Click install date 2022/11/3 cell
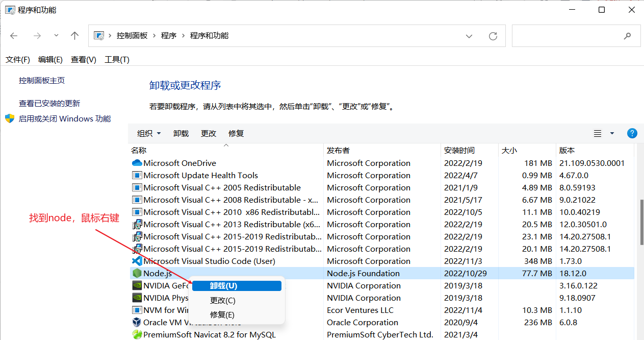644x340 pixels. [x=462, y=261]
